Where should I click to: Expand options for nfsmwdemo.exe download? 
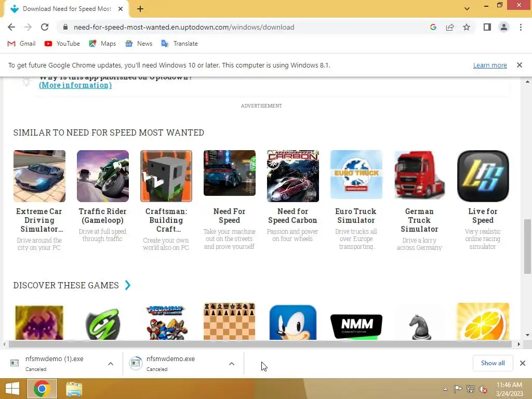[232, 364]
